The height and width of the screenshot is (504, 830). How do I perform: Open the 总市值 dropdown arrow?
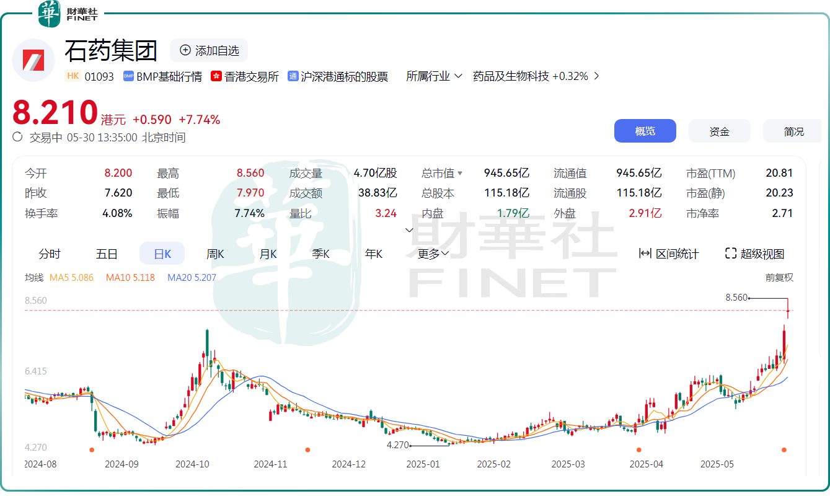click(460, 174)
